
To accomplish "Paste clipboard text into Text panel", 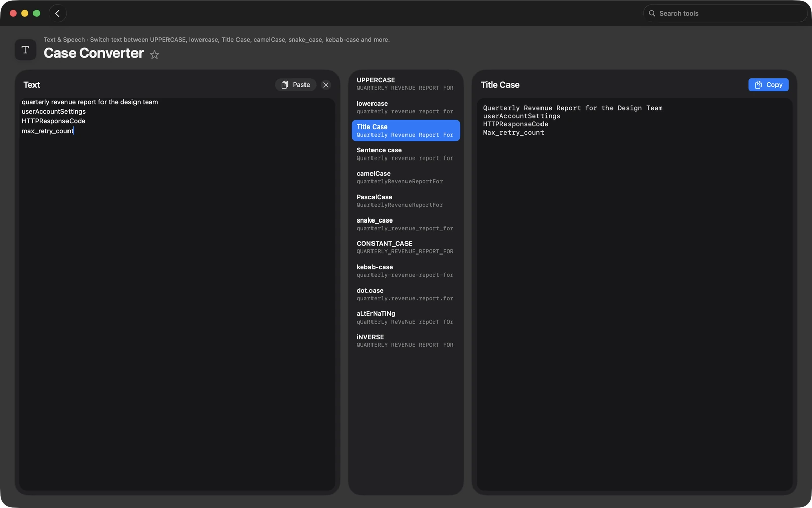I will pos(296,85).
